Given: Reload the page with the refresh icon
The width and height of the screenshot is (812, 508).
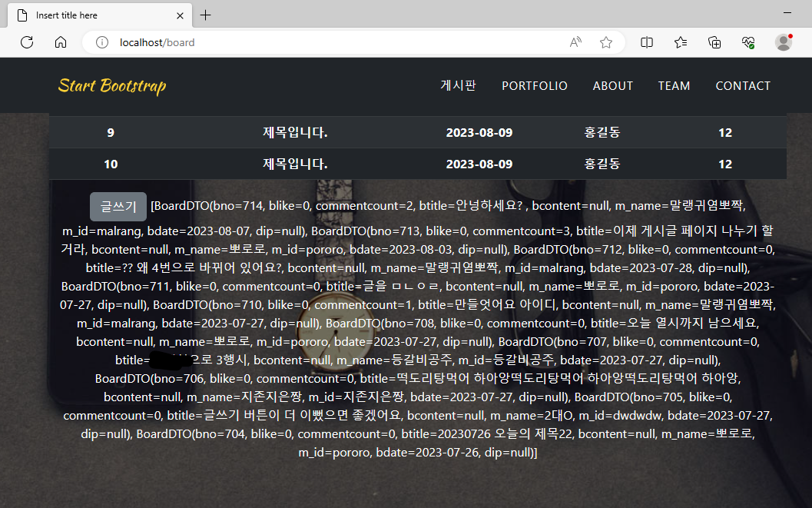Looking at the screenshot, I should coord(27,42).
